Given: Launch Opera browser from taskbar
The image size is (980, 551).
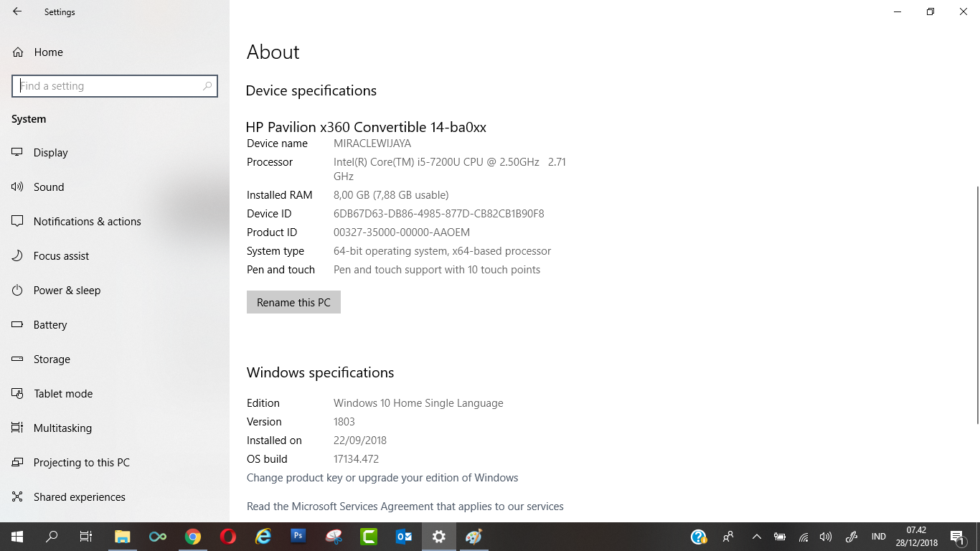Looking at the screenshot, I should (228, 537).
